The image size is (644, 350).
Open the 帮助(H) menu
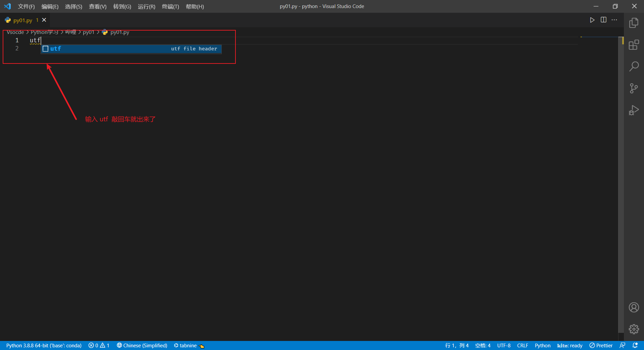coord(195,6)
